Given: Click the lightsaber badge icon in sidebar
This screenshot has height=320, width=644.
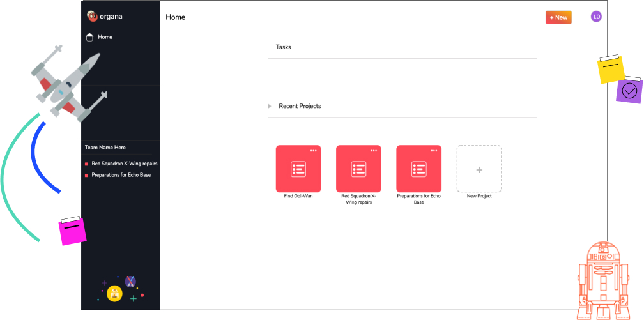Looking at the screenshot, I should point(130,282).
